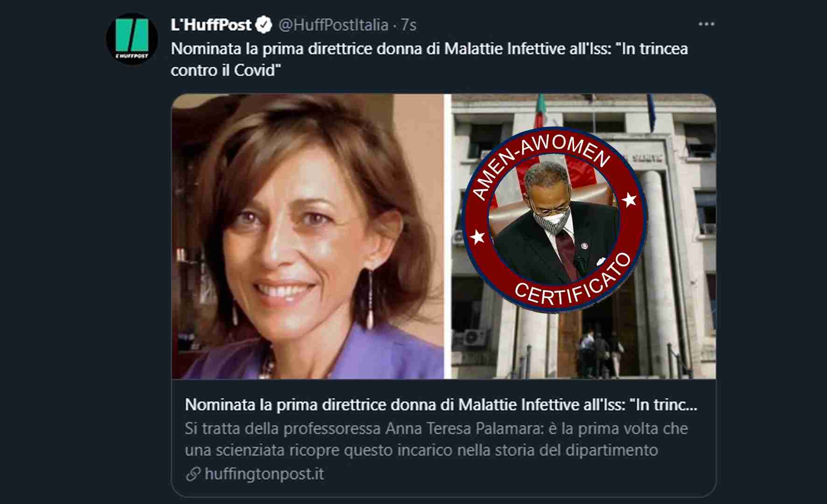Click the L'HuffPost display name

pyautogui.click(x=211, y=25)
